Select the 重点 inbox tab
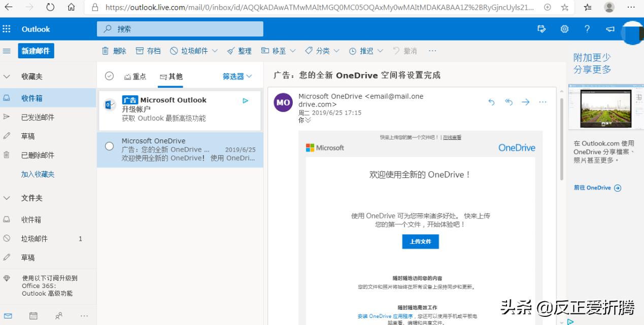 click(x=135, y=76)
